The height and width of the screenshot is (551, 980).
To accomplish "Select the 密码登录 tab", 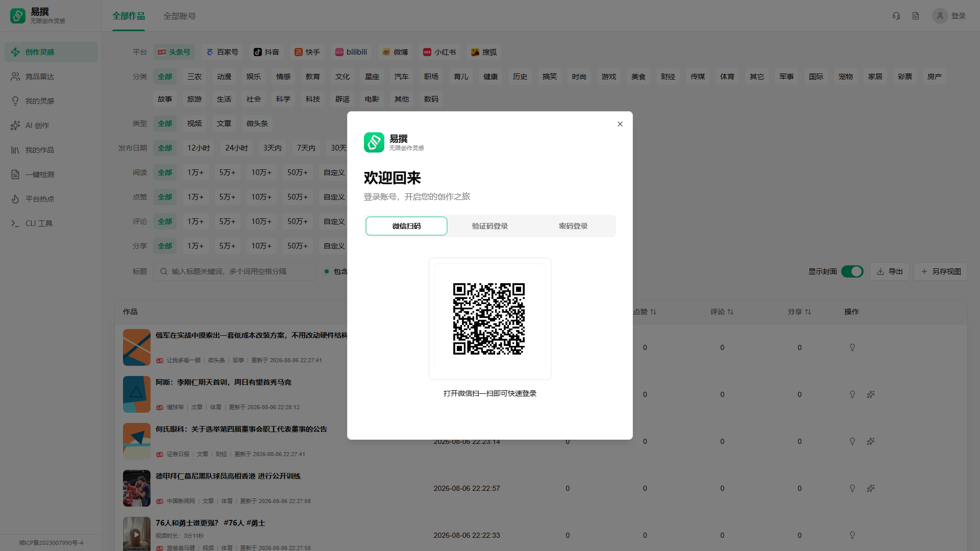I will (573, 226).
